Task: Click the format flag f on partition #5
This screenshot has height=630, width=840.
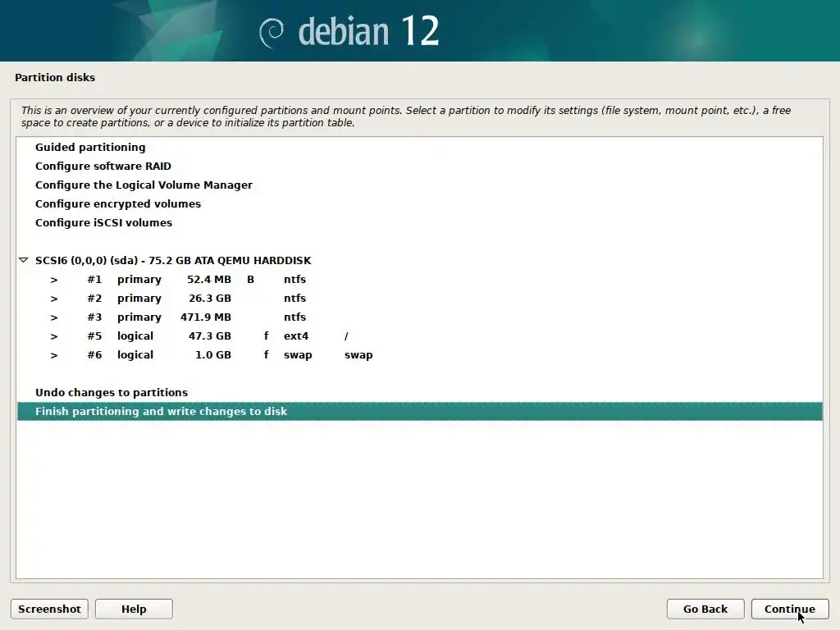Action: (266, 336)
